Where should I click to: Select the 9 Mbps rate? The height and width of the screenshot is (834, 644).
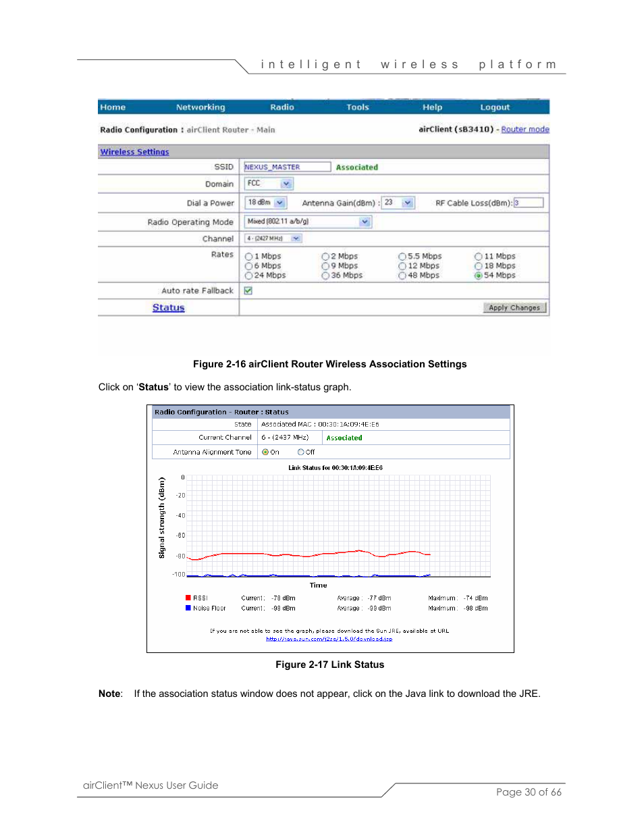(325, 266)
